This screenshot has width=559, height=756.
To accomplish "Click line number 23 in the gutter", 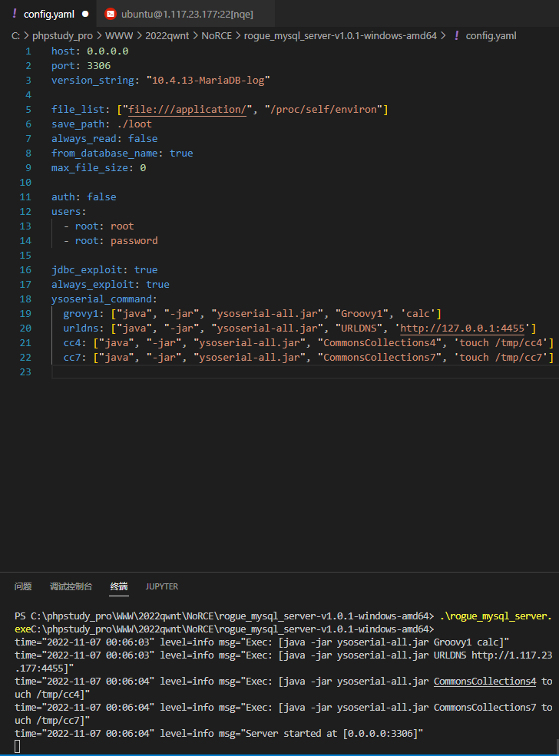I will pos(25,372).
